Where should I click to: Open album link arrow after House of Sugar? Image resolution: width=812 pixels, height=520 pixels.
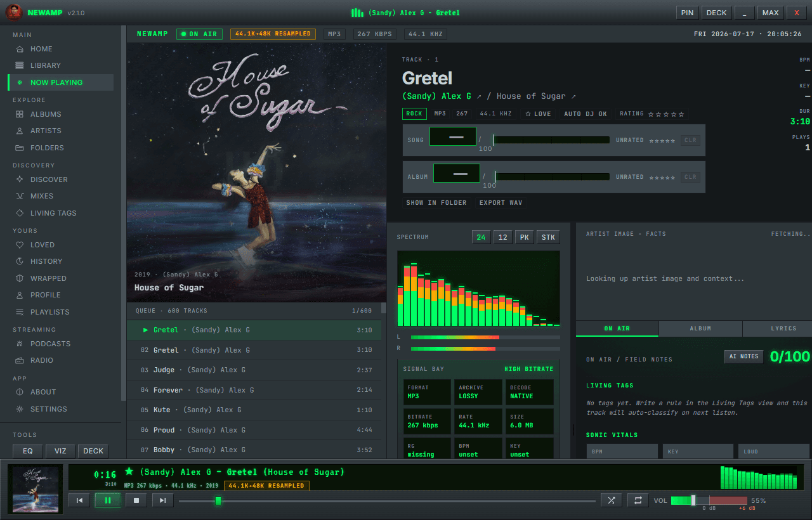574,96
